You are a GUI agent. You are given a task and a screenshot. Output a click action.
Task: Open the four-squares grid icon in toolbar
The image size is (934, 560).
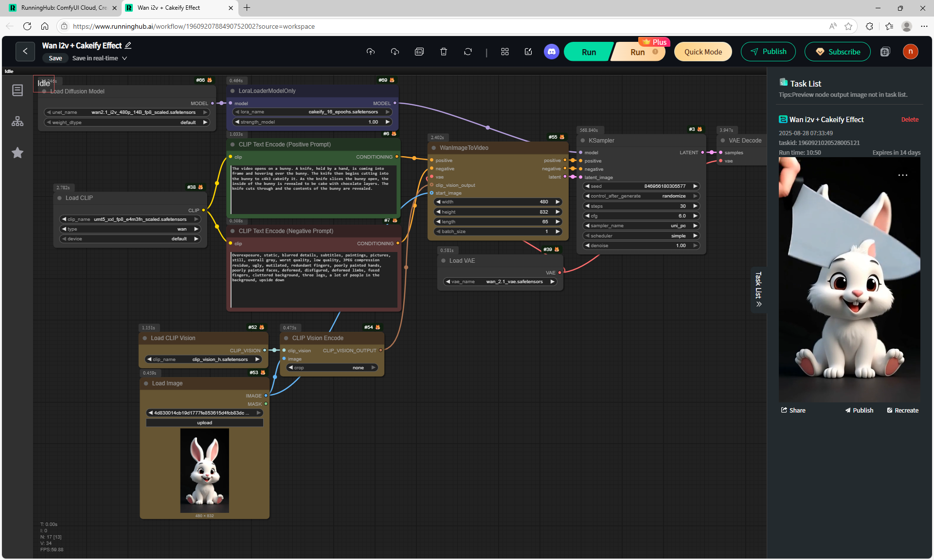(505, 52)
